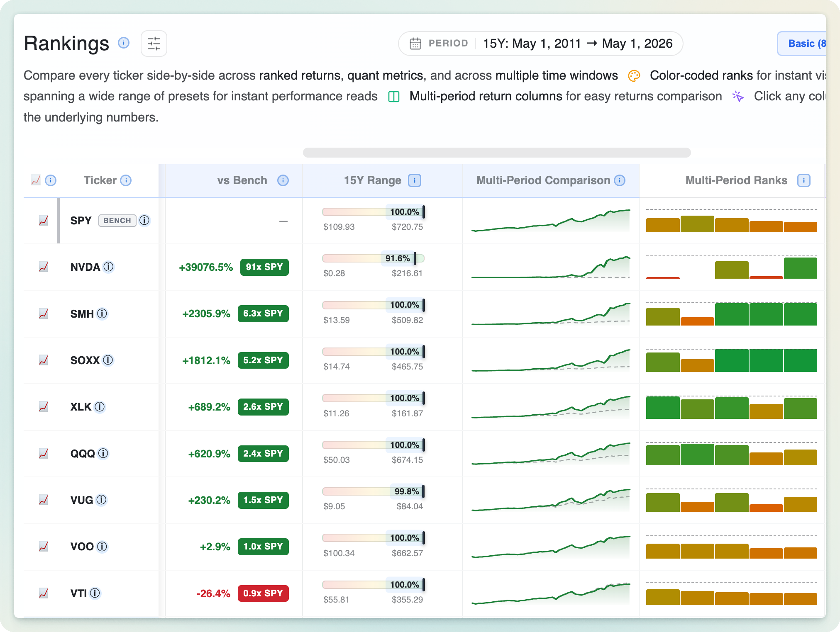Viewport: 840px width, 632px height.
Task: Click the calendar icon in the period selector
Action: pyautogui.click(x=415, y=44)
